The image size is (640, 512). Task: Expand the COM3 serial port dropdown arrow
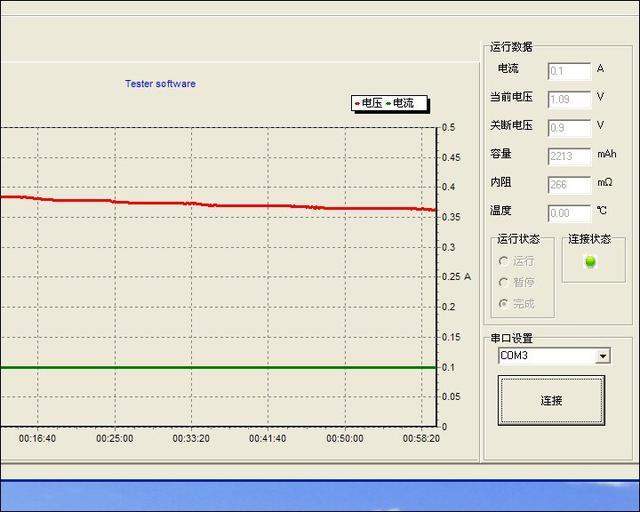click(x=602, y=356)
